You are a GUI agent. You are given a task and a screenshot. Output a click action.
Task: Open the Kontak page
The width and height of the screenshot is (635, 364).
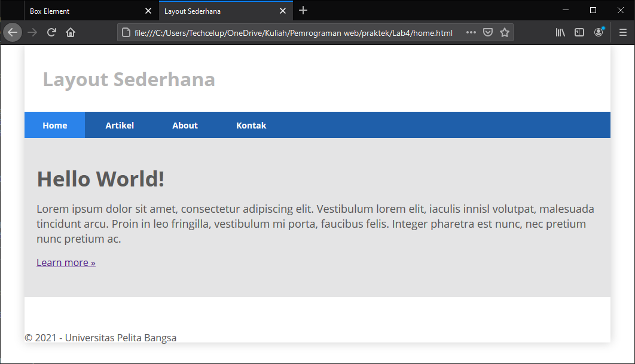pos(251,125)
